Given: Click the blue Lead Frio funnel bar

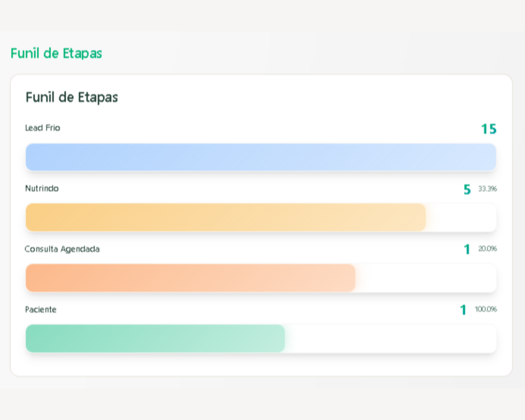Looking at the screenshot, I should [260, 157].
